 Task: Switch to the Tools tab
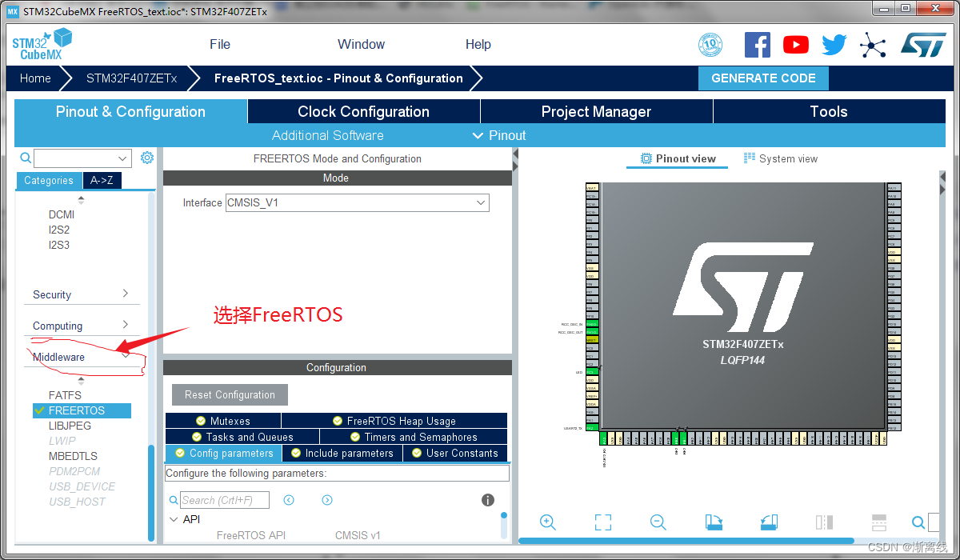point(829,111)
